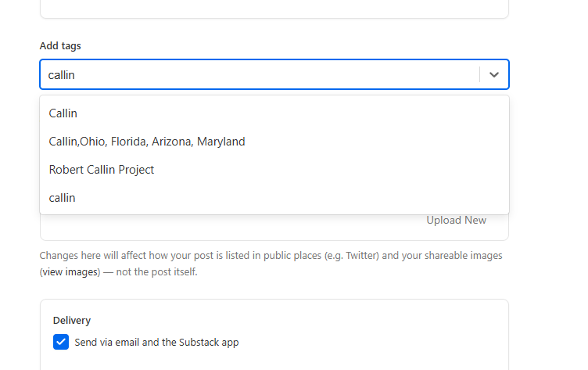Open the "view images" link
The image size is (588, 370).
(x=71, y=272)
